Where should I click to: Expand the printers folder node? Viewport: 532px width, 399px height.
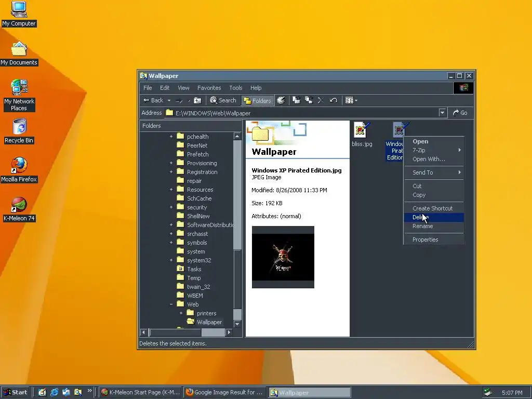(x=181, y=313)
